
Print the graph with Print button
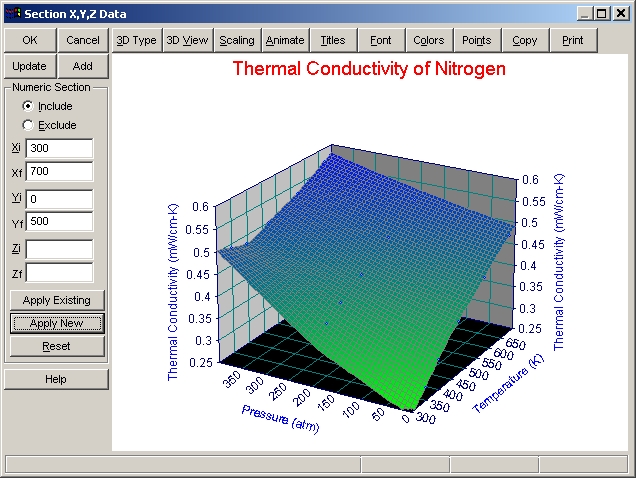[573, 40]
